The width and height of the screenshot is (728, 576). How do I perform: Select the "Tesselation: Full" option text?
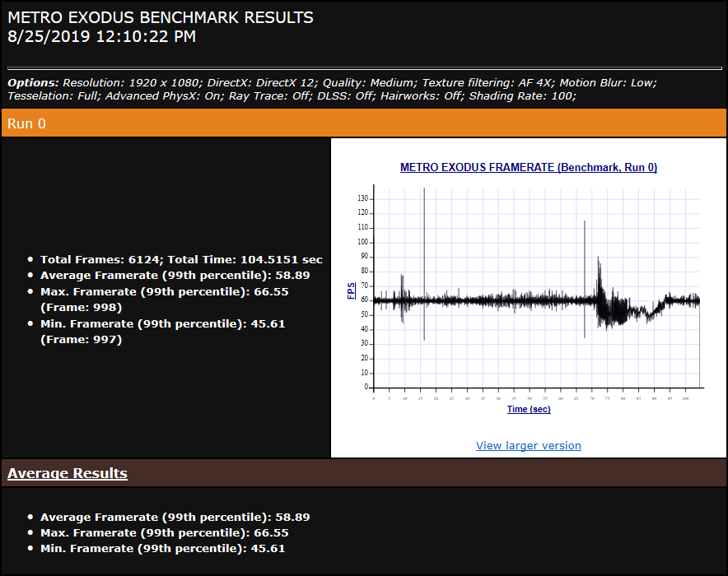53,96
